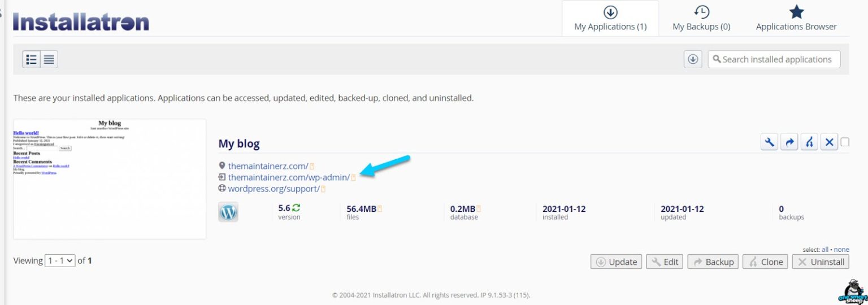
Task: Open the My Backups (0) tab
Action: click(x=701, y=19)
